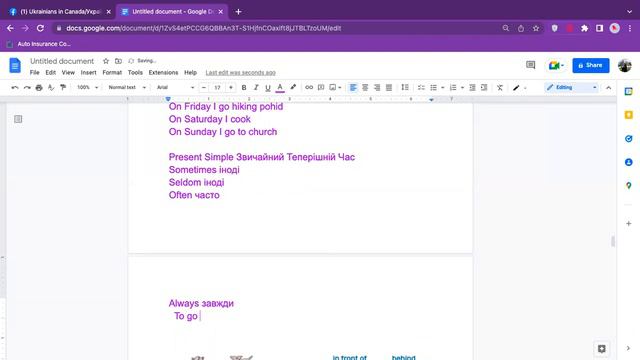
Task: Open the Normal text style dropdown
Action: point(127,87)
